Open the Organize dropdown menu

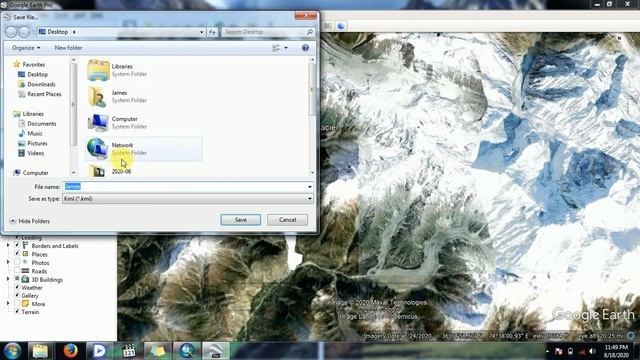click(26, 48)
